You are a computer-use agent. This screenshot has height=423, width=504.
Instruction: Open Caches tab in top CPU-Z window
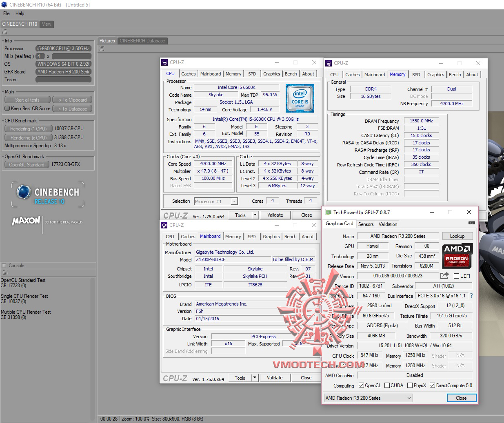pyautogui.click(x=189, y=74)
